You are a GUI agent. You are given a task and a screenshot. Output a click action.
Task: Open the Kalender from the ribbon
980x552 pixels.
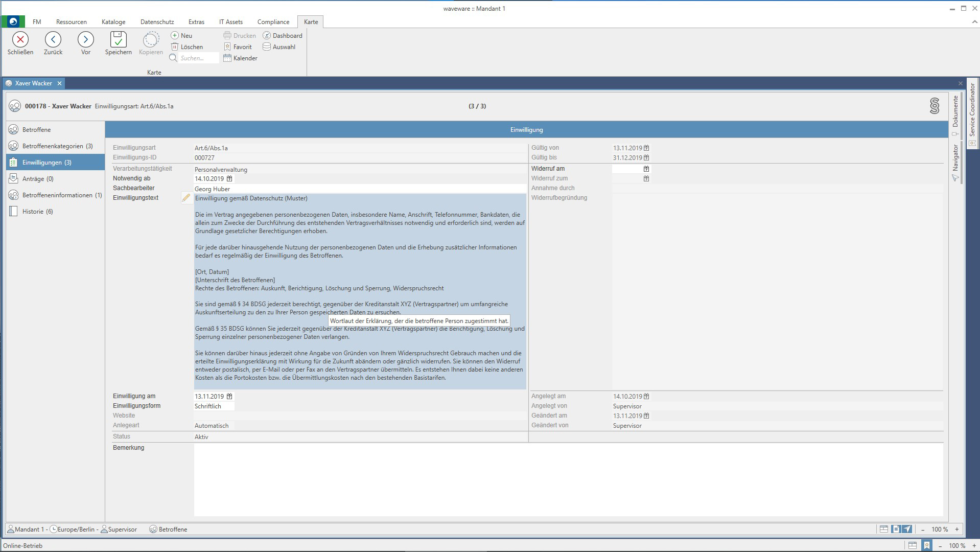[240, 58]
